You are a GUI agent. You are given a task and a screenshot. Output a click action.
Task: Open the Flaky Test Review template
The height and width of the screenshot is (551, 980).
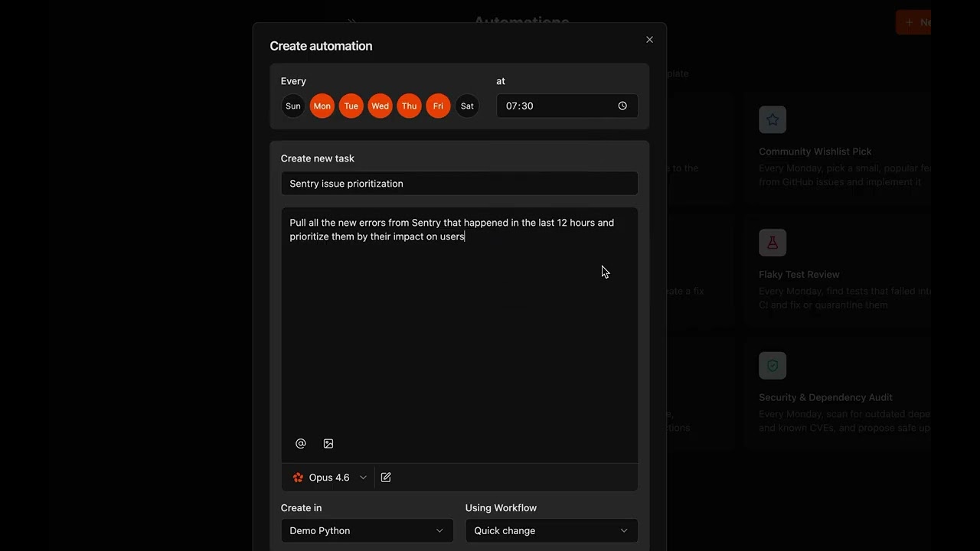[x=838, y=272]
